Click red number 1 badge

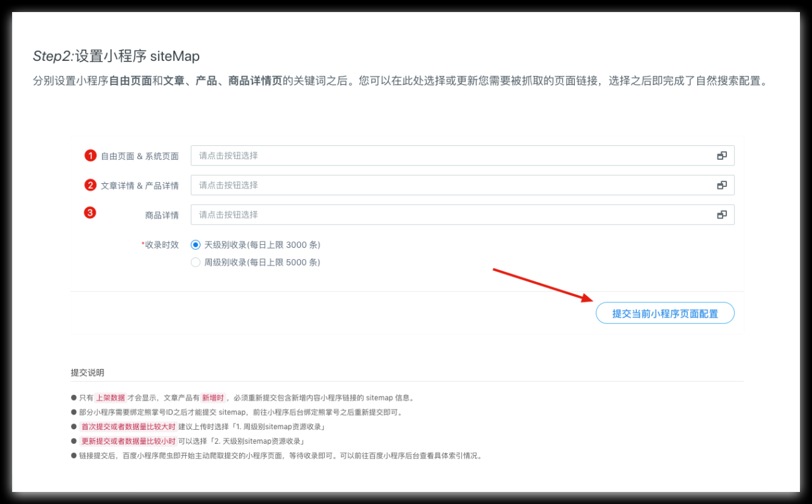(90, 155)
